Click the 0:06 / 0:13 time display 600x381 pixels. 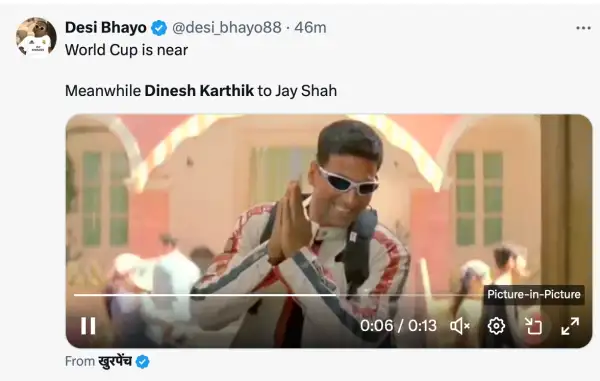[398, 326]
